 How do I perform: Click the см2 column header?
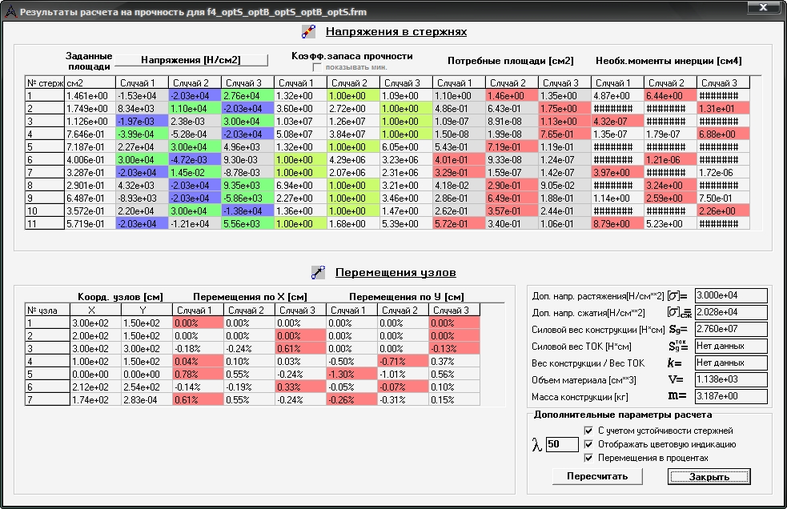click(90, 83)
